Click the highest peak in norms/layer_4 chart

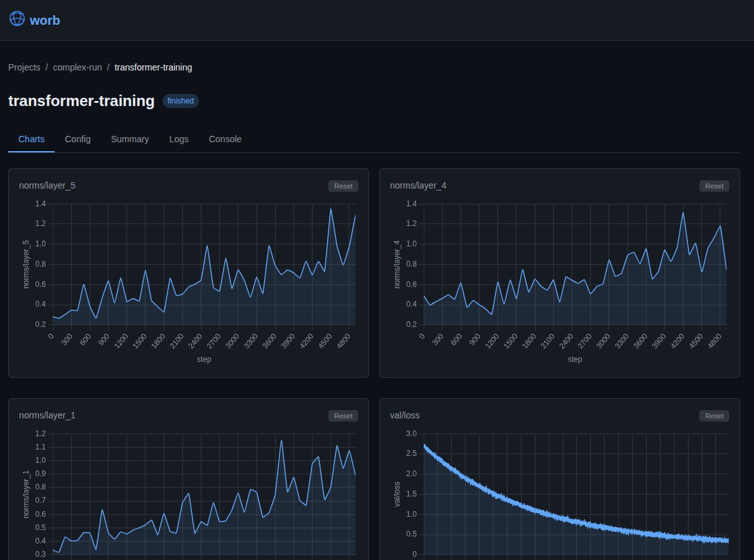point(683,213)
